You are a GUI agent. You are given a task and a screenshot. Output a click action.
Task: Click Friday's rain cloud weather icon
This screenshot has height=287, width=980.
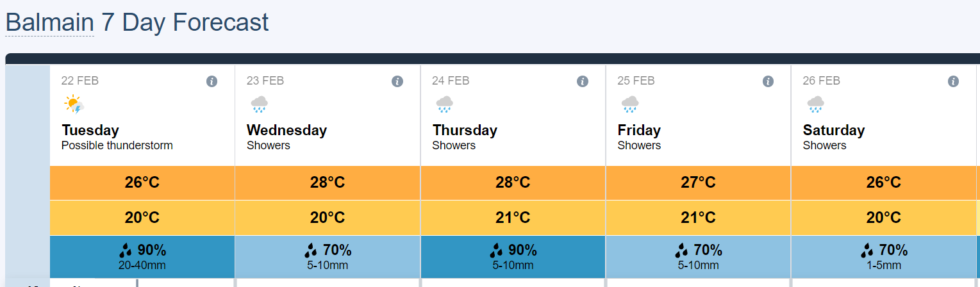[630, 104]
